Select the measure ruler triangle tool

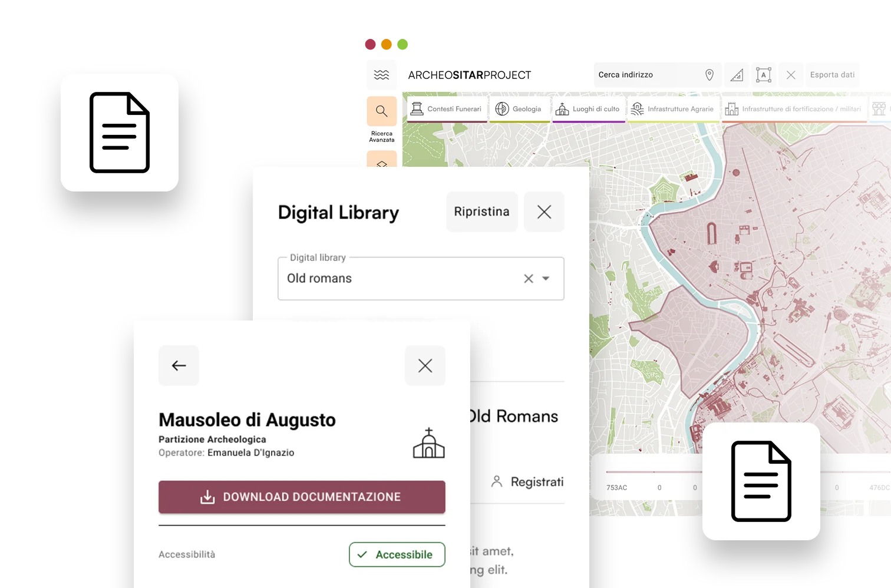pos(737,75)
